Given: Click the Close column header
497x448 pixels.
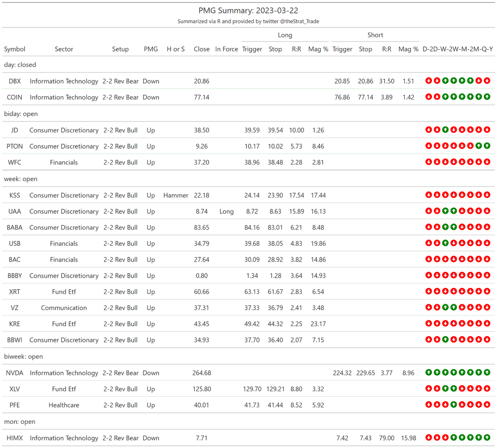Looking at the screenshot, I should click(202, 49).
